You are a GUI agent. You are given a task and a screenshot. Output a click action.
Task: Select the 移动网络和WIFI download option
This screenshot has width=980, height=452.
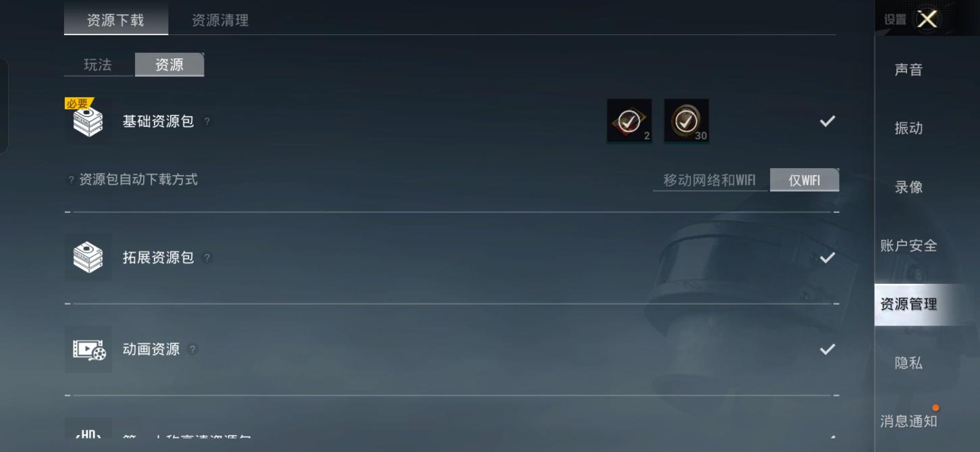(x=710, y=180)
